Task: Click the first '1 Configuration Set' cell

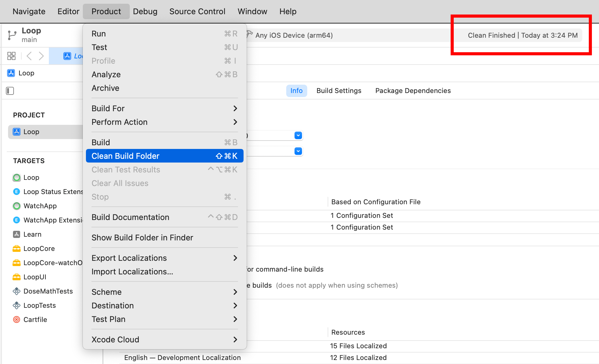Action: click(x=362, y=216)
